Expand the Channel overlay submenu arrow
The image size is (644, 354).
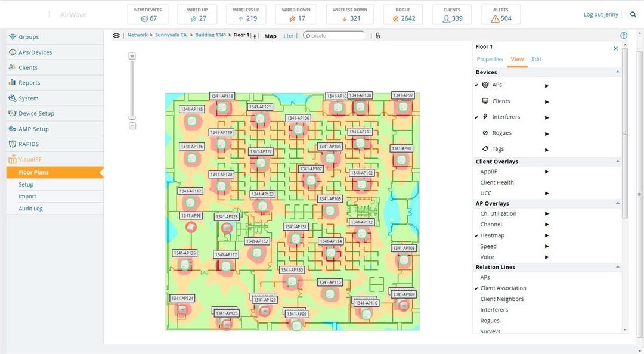pos(547,225)
